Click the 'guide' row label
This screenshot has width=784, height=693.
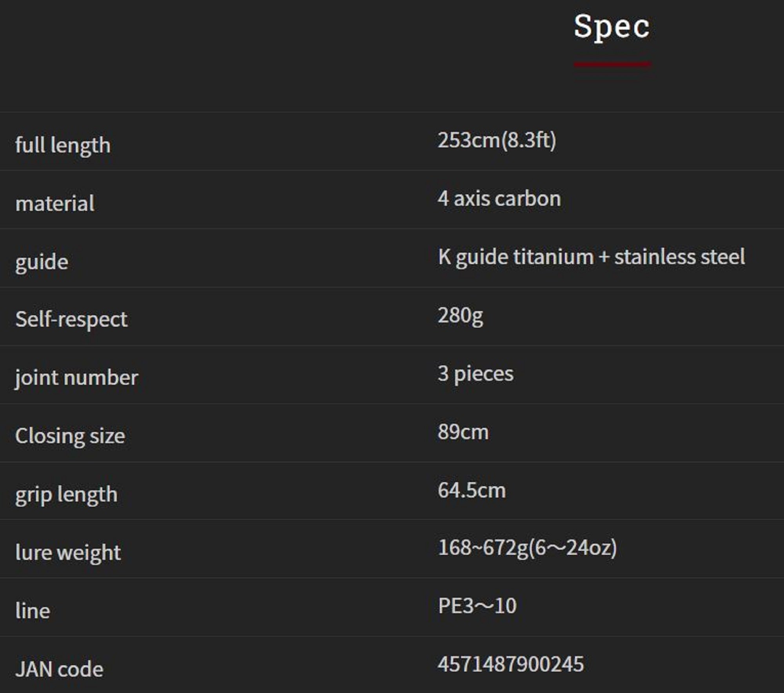pos(42,262)
